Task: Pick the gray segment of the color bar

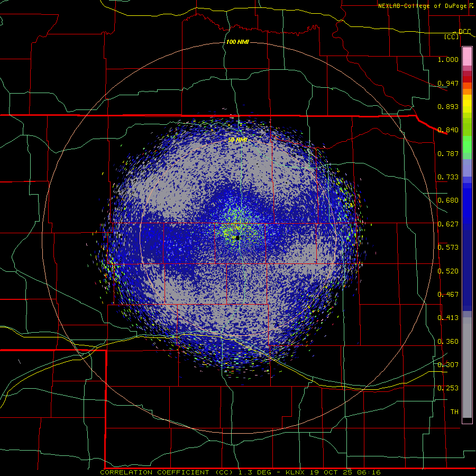Action: tap(467, 368)
